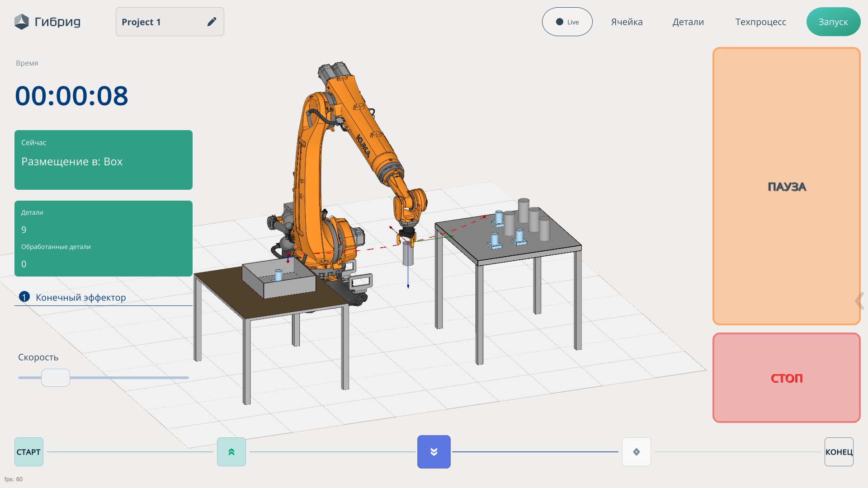868x488 pixels.
Task: Click the double down-chevron timeline step
Action: (434, 452)
